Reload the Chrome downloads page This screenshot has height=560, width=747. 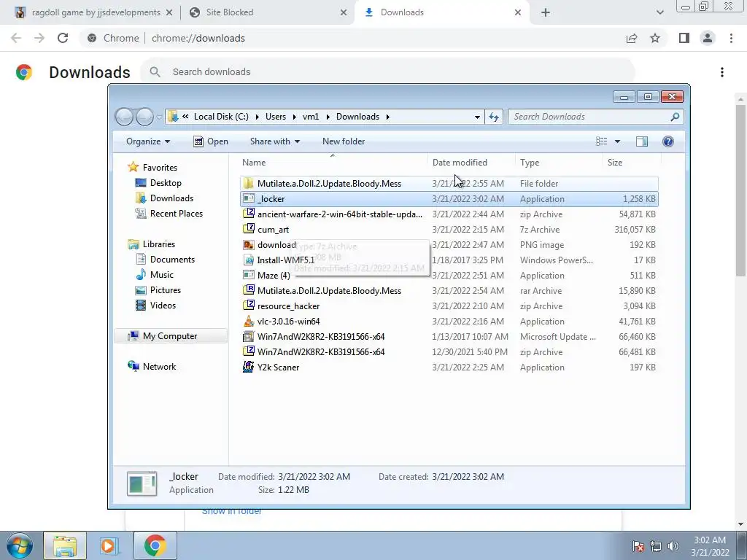(63, 38)
